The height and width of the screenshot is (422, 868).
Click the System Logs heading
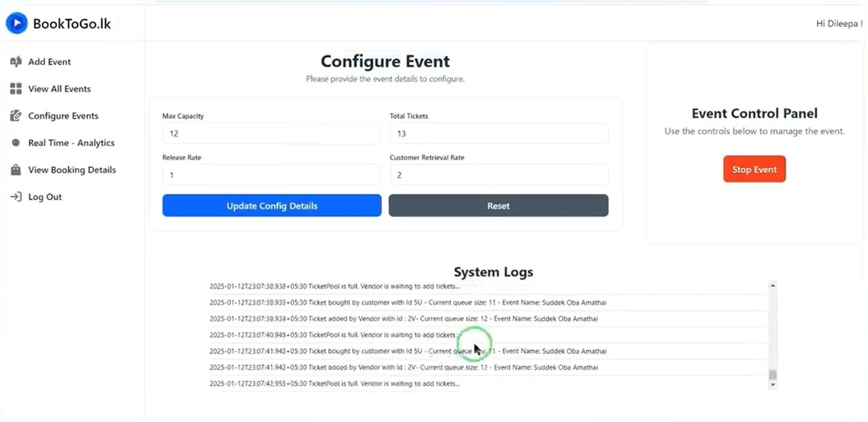coord(494,272)
